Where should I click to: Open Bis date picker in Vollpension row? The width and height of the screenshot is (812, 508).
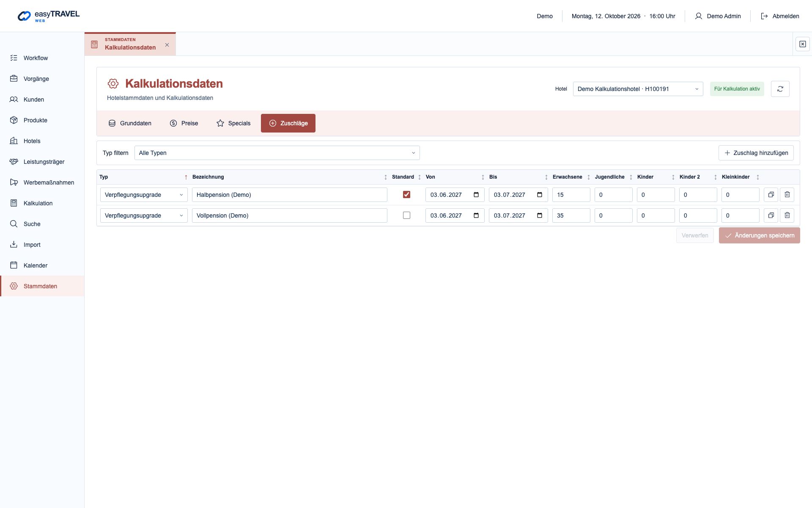(x=540, y=215)
